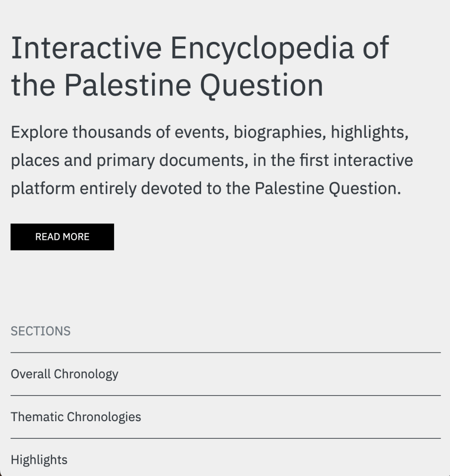Click the SECTIONS heading label
Image resolution: width=450 pixels, height=476 pixels.
click(x=40, y=331)
